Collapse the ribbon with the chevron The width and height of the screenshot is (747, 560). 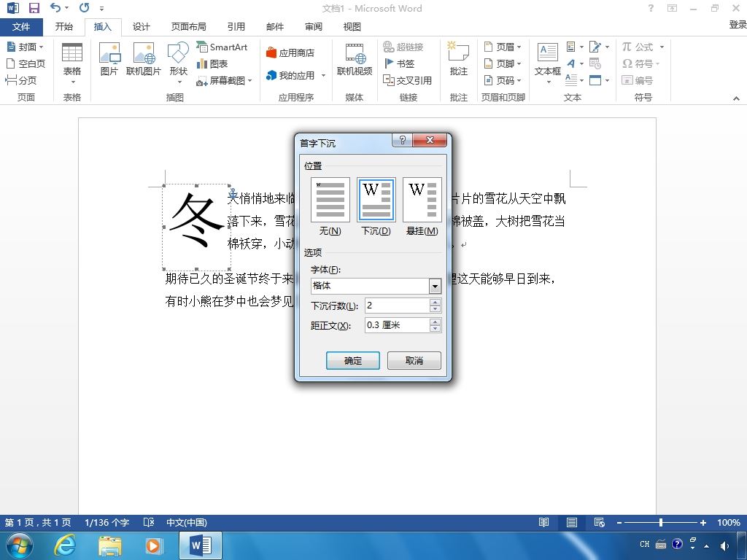[x=736, y=98]
